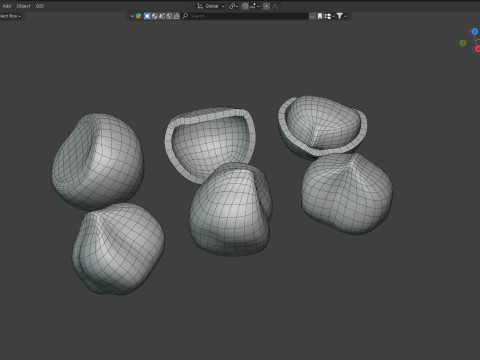
Task: Choose the Invert selection mode icon
Action: pyautogui.click(x=169, y=16)
